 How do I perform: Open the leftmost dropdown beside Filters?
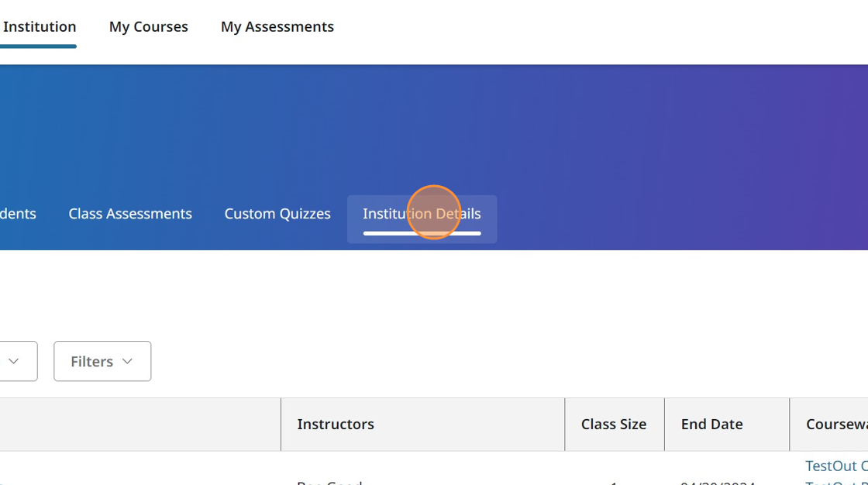[x=12, y=361]
